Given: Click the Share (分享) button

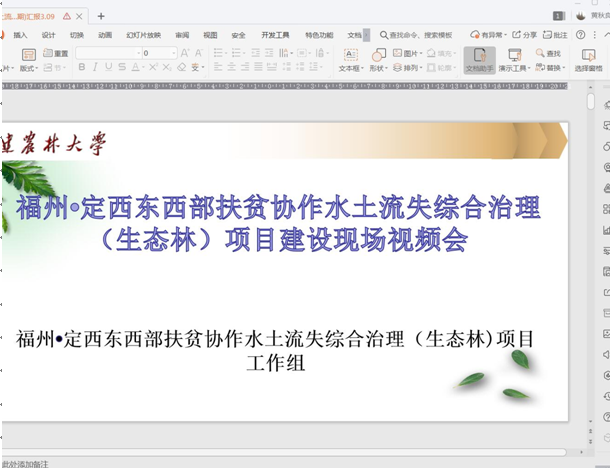Looking at the screenshot, I should point(524,34).
